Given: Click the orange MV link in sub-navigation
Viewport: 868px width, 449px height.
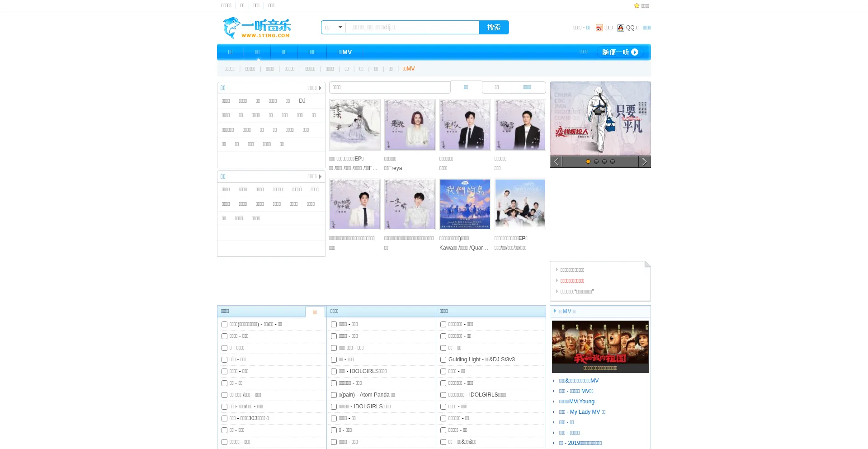Looking at the screenshot, I should click(x=409, y=69).
